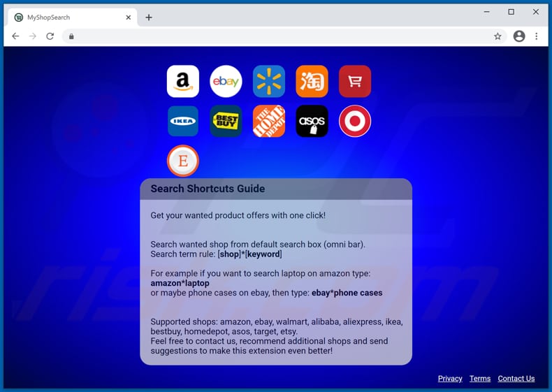Open the Amazon shop shortcut icon

coord(182,81)
